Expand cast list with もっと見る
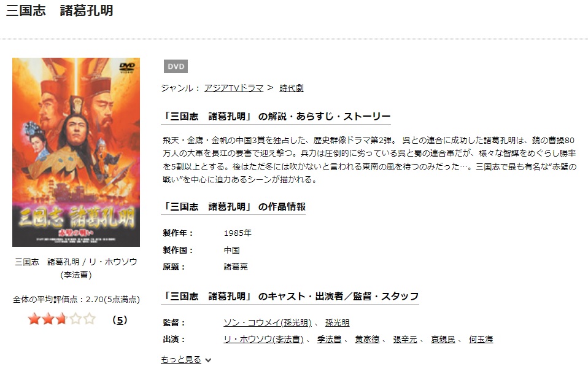This screenshot has width=588, height=374. pyautogui.click(x=181, y=359)
